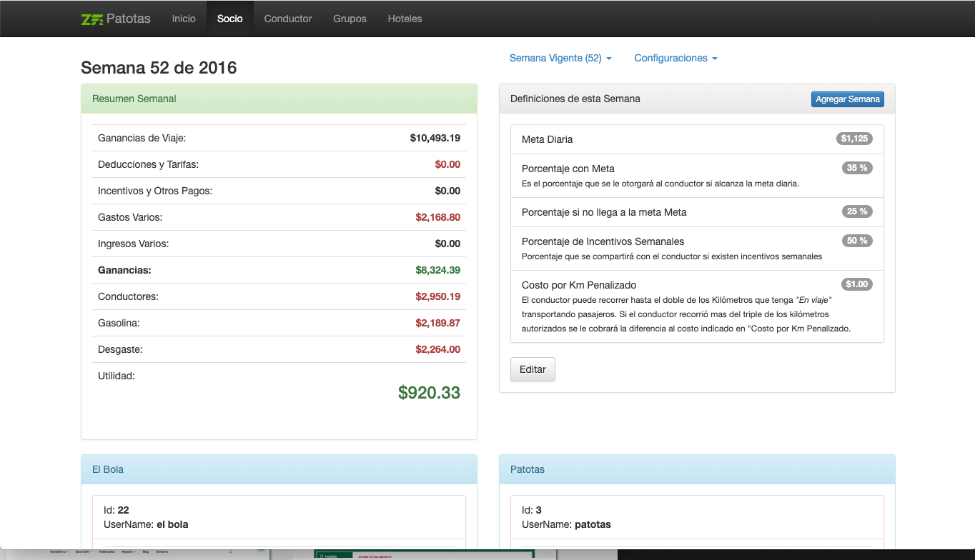Select the 25 % badge
The image size is (975, 560).
pyautogui.click(x=857, y=211)
